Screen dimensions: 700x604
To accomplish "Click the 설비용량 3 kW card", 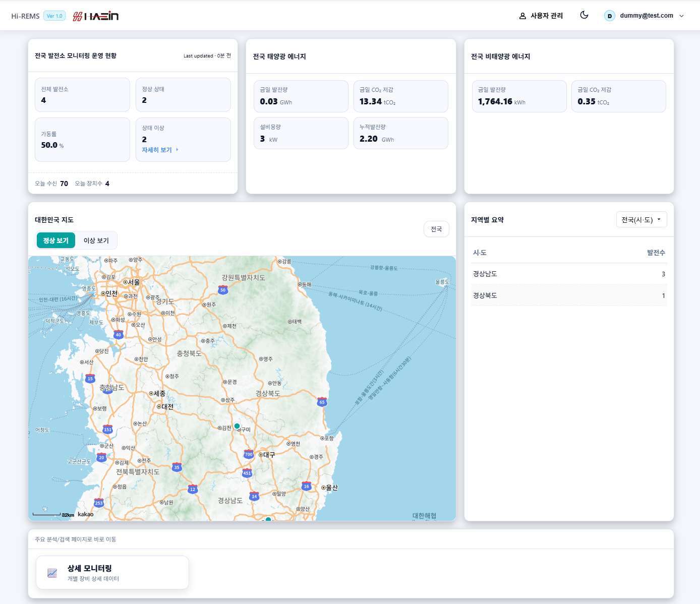I will pyautogui.click(x=301, y=133).
